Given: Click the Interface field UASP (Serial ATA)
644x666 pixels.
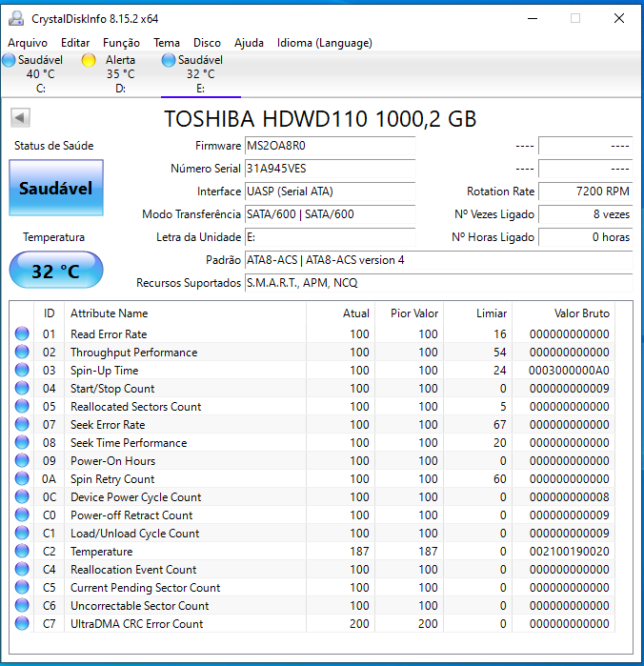Looking at the screenshot, I should coord(330,192).
